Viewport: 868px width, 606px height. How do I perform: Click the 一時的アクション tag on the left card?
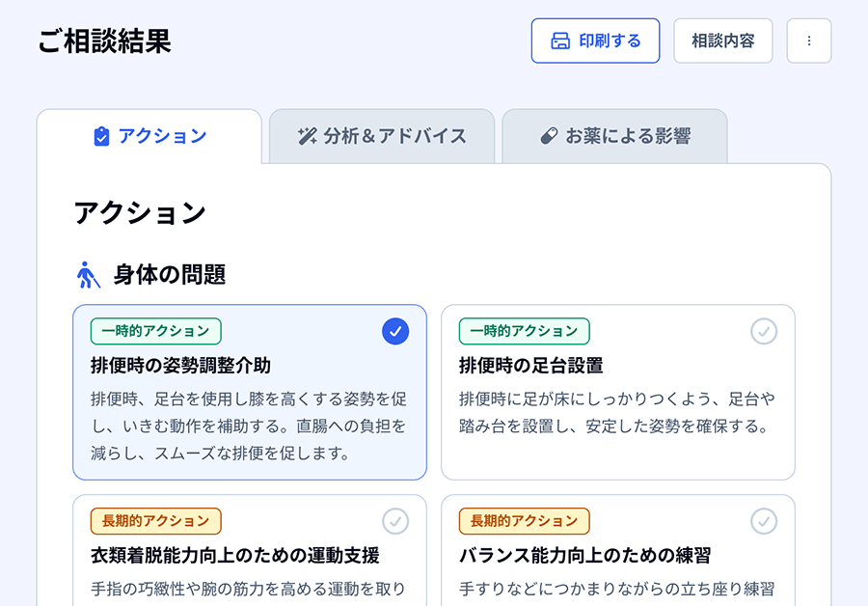pos(154,331)
